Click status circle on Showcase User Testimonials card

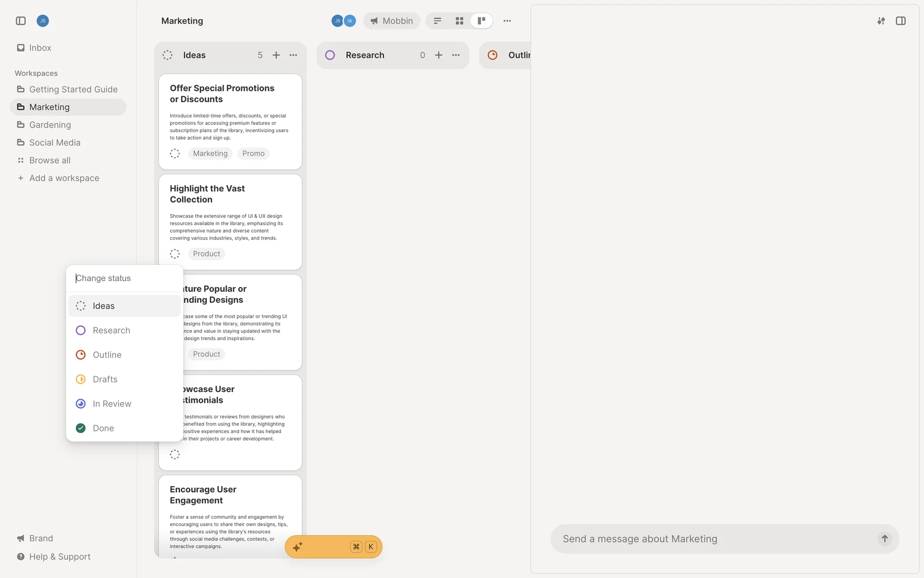click(175, 454)
